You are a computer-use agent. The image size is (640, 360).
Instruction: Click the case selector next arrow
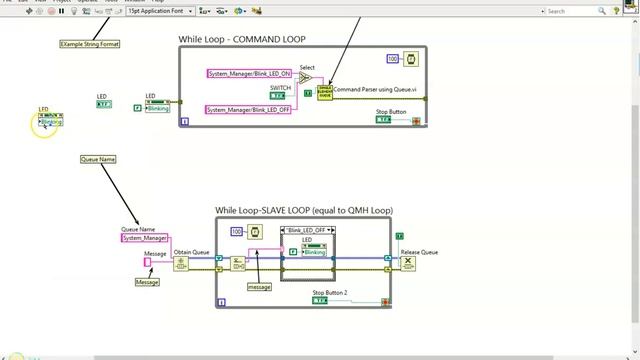[x=333, y=230]
